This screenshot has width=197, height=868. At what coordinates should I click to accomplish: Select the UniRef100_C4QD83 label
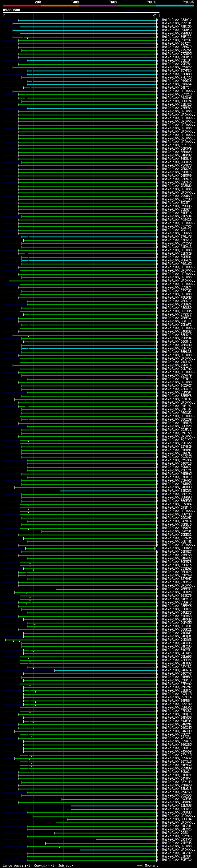(x=176, y=487)
